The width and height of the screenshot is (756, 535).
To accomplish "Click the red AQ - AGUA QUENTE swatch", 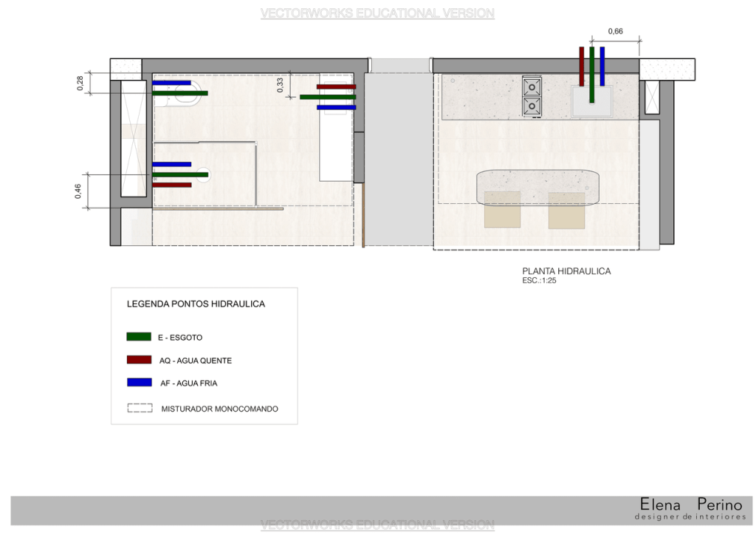I will tap(139, 360).
